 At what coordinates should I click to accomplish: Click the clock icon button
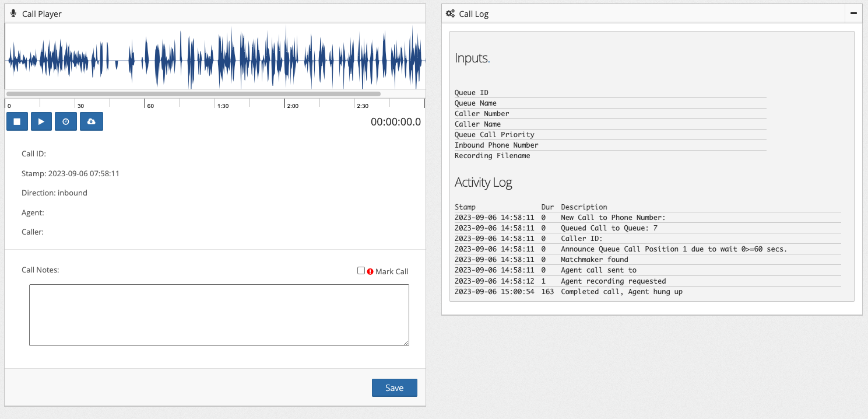66,121
